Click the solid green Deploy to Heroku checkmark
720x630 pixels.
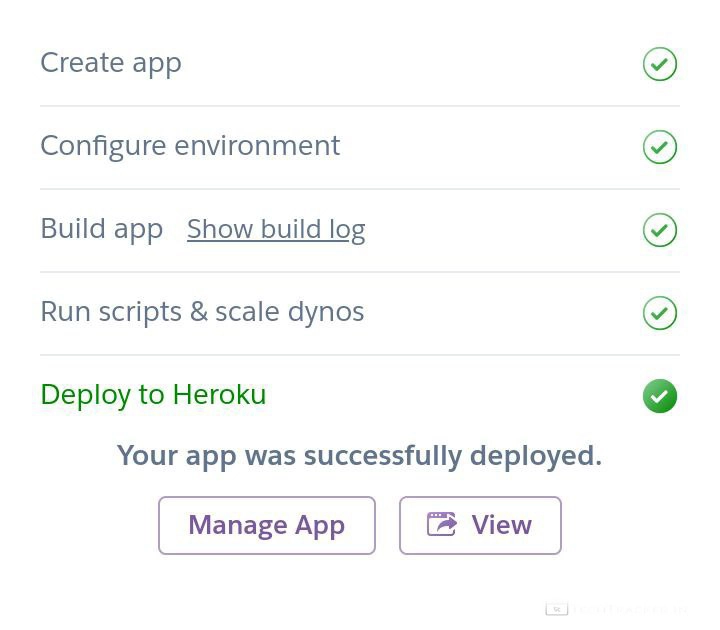point(660,396)
